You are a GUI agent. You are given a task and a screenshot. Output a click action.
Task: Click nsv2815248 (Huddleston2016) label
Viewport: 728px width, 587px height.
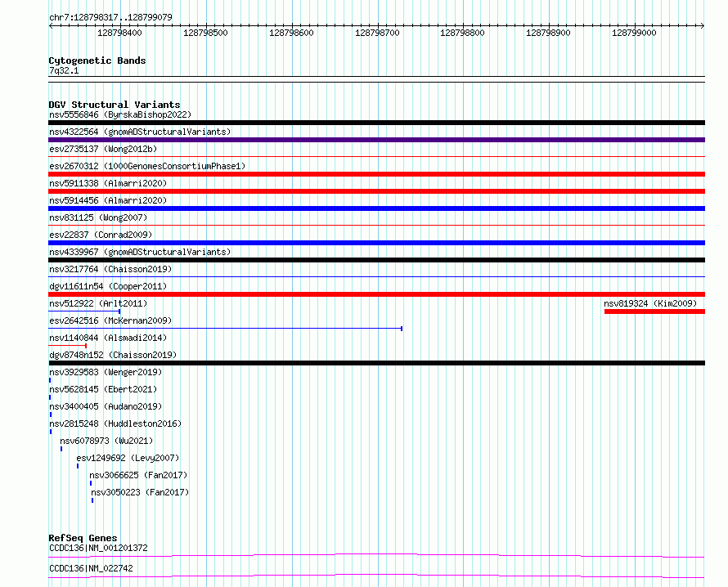(115, 423)
